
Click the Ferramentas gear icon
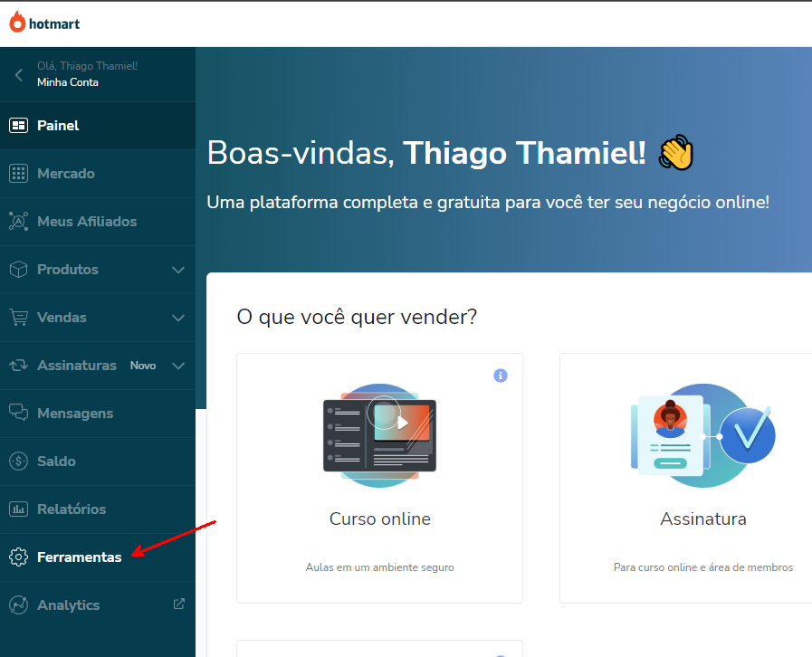point(18,557)
